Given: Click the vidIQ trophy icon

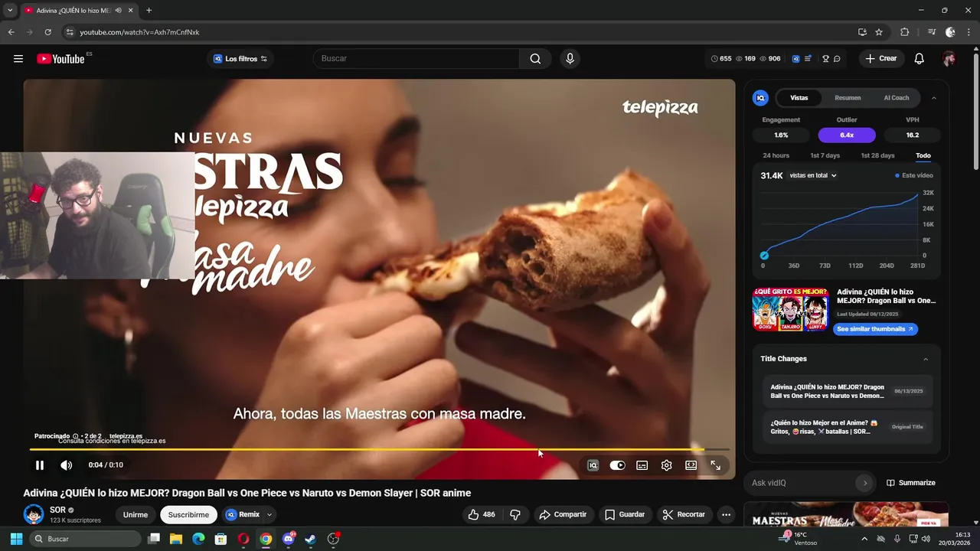Looking at the screenshot, I should click(826, 59).
